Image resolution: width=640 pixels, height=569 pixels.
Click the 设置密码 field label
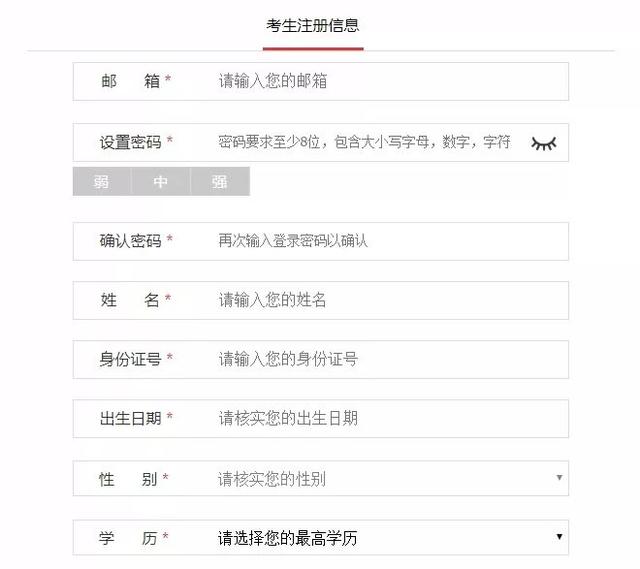click(x=131, y=142)
